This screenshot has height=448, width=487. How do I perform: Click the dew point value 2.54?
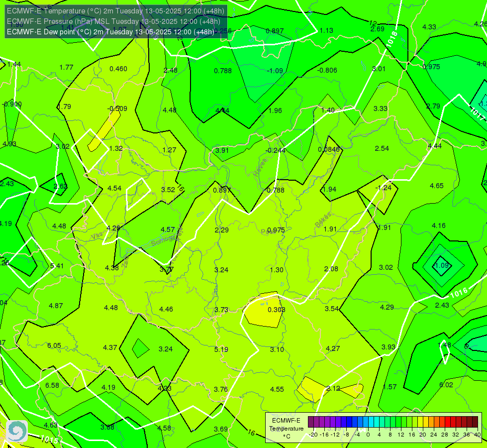(x=382, y=149)
